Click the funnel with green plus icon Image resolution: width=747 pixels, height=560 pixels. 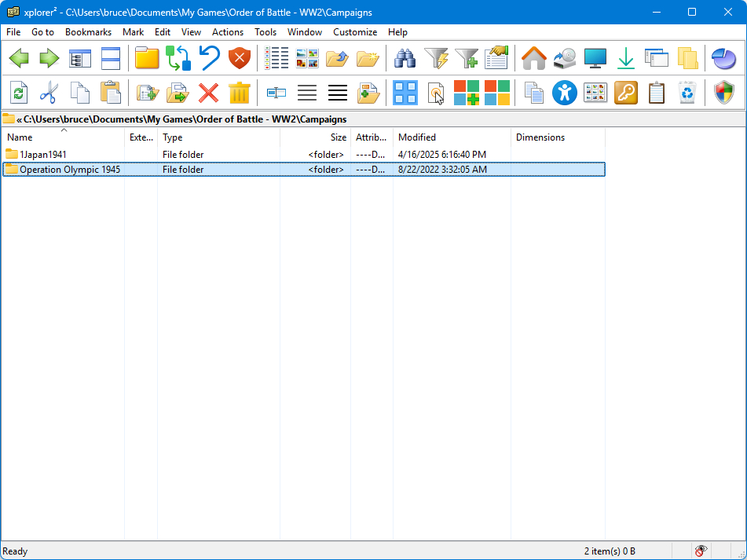(467, 58)
